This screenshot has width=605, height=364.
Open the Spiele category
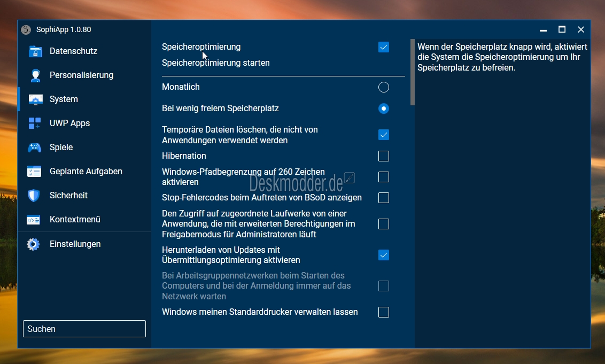click(x=61, y=147)
